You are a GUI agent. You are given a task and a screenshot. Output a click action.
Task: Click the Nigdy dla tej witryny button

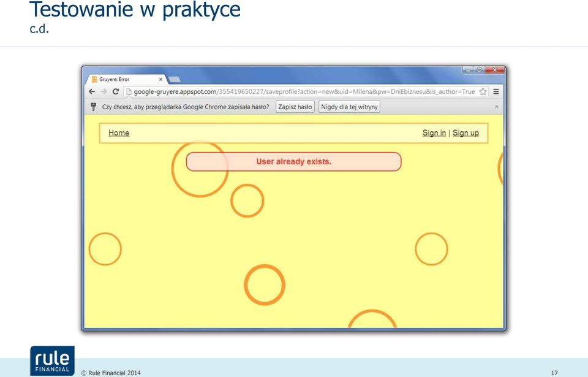pos(349,107)
